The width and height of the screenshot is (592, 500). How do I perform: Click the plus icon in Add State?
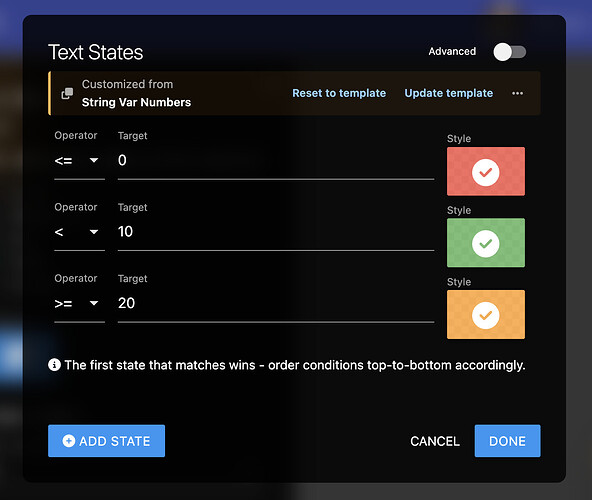pyautogui.click(x=69, y=441)
